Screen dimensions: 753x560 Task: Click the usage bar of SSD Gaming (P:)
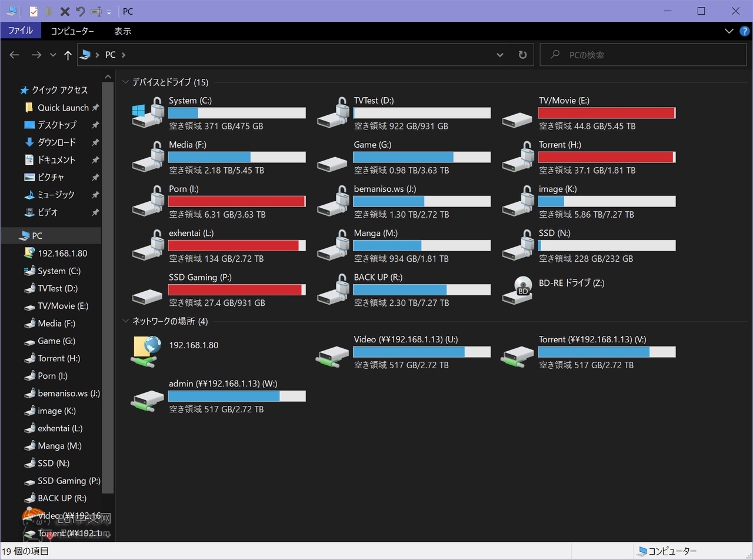click(x=236, y=289)
